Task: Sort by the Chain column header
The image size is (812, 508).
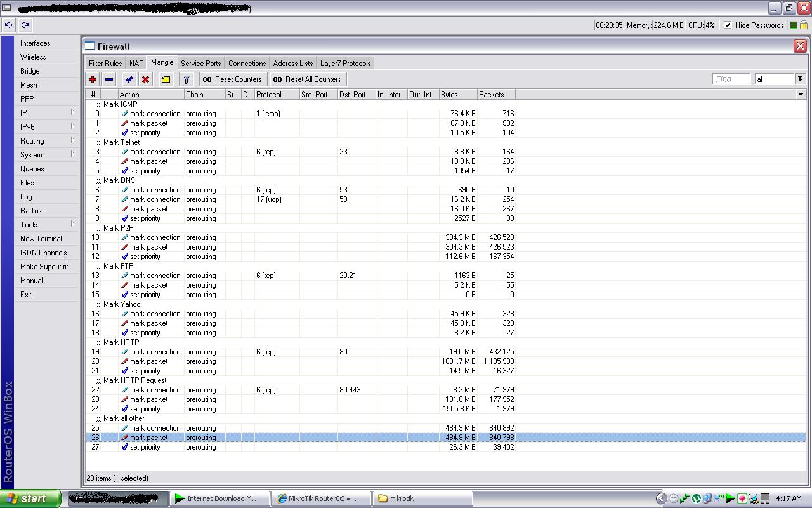Action: pos(204,94)
